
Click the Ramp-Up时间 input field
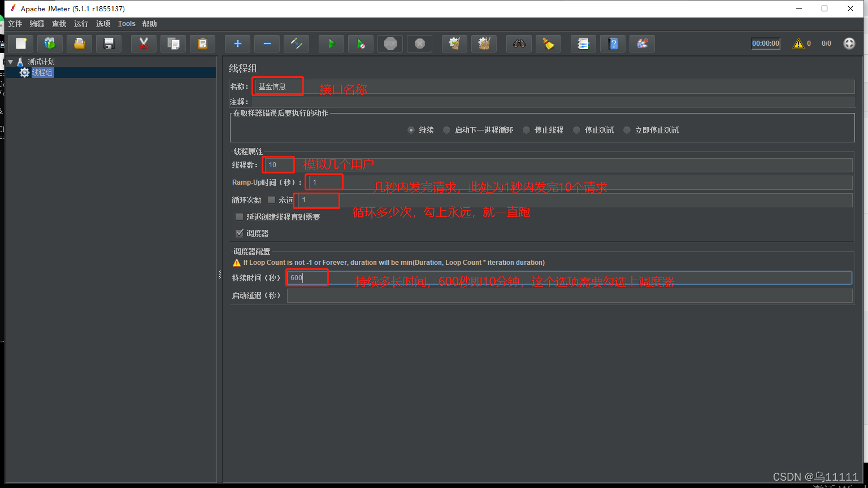[580, 182]
